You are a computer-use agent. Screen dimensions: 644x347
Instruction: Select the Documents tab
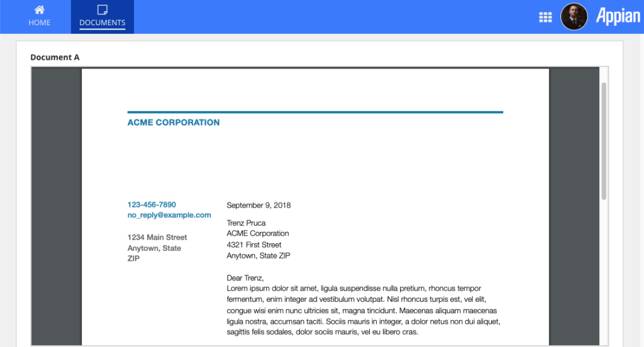pyautogui.click(x=103, y=17)
